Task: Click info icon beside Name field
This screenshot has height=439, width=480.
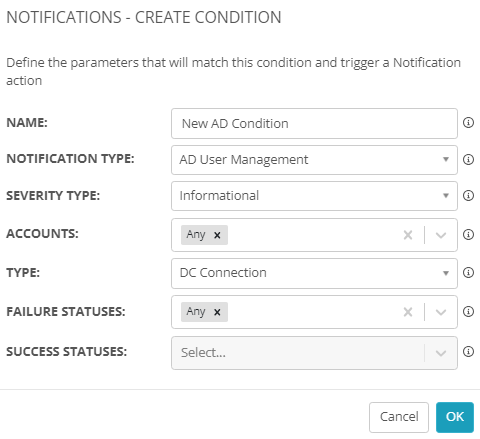Action: click(468, 123)
